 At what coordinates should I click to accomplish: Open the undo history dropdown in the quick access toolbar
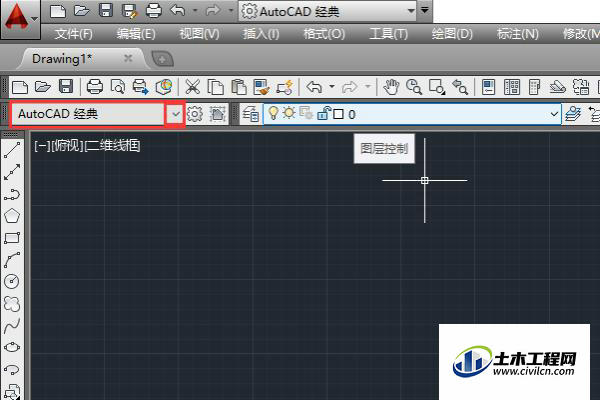195,10
